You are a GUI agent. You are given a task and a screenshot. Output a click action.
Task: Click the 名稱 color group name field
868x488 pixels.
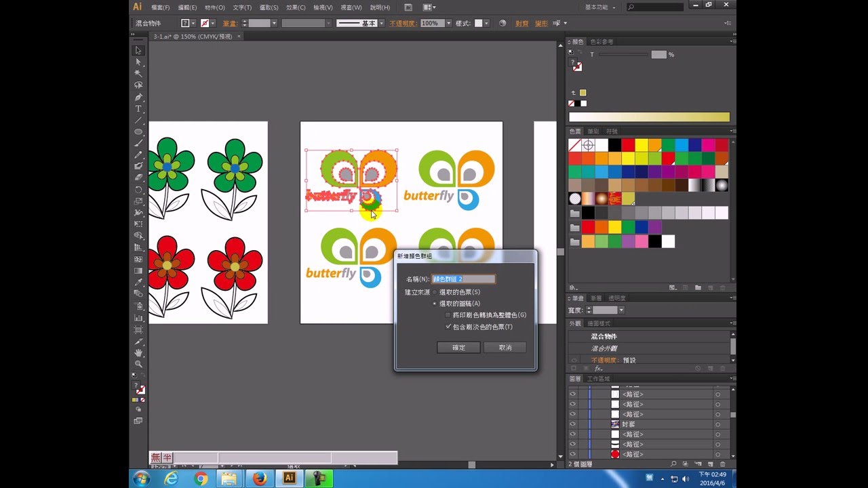coord(464,279)
